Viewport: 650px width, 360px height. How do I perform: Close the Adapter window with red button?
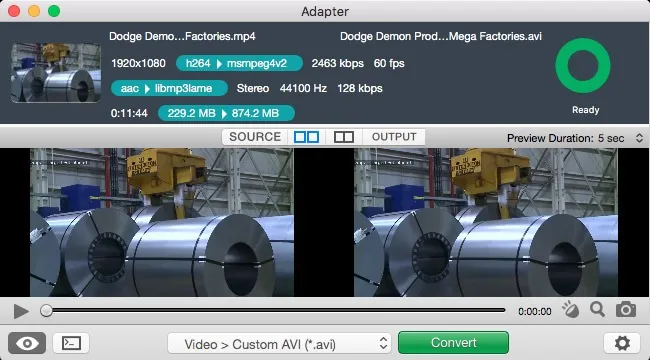(x=14, y=11)
